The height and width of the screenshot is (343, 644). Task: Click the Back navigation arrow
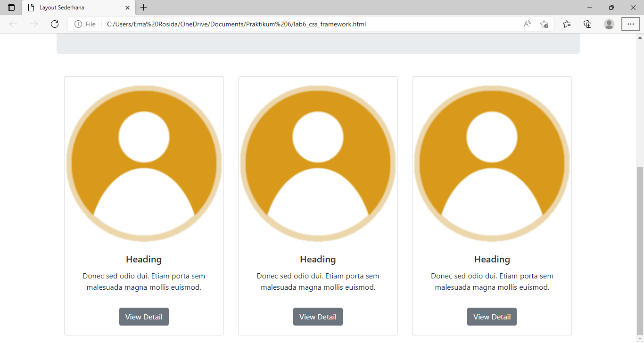(x=13, y=24)
